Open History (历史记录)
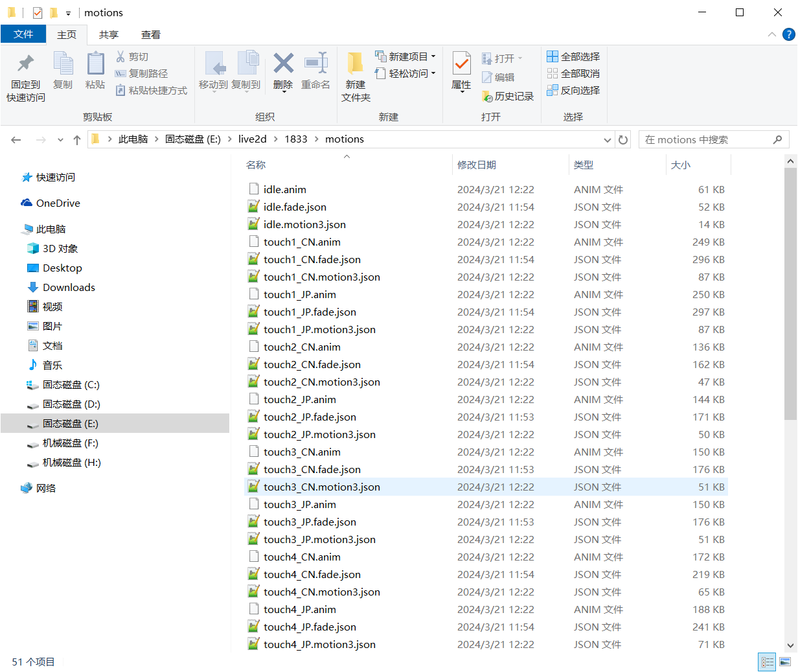The image size is (798, 672). click(508, 97)
